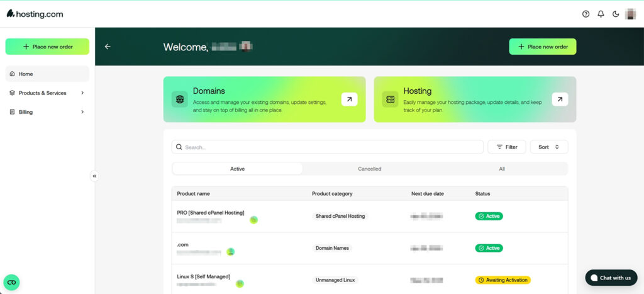Open the help question mark icon
This screenshot has width=644, height=294.
click(x=586, y=14)
